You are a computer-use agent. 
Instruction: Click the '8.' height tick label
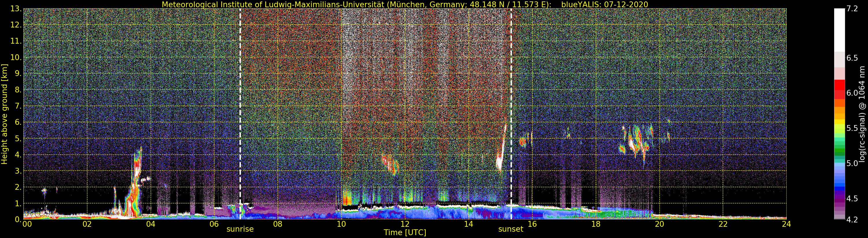click(18, 90)
